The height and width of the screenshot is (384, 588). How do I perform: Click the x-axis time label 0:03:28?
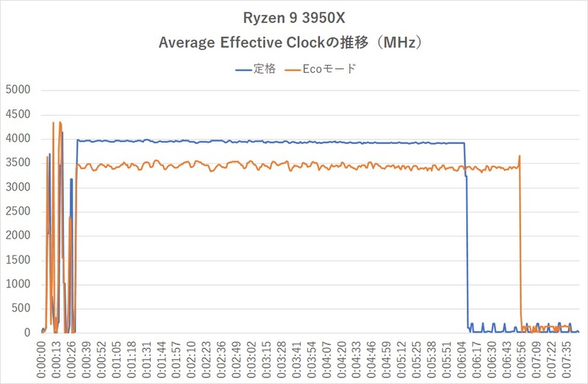[281, 360]
